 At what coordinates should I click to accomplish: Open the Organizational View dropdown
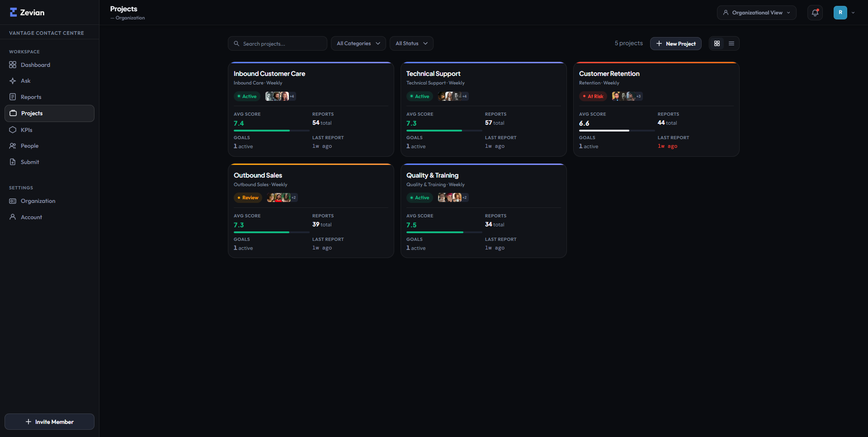[x=757, y=13]
